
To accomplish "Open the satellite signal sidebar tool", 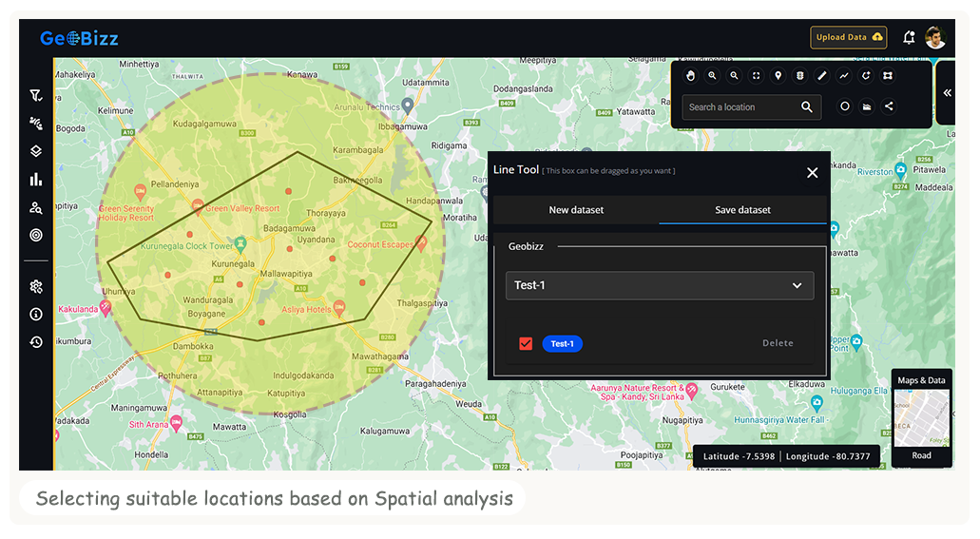I will (x=36, y=124).
